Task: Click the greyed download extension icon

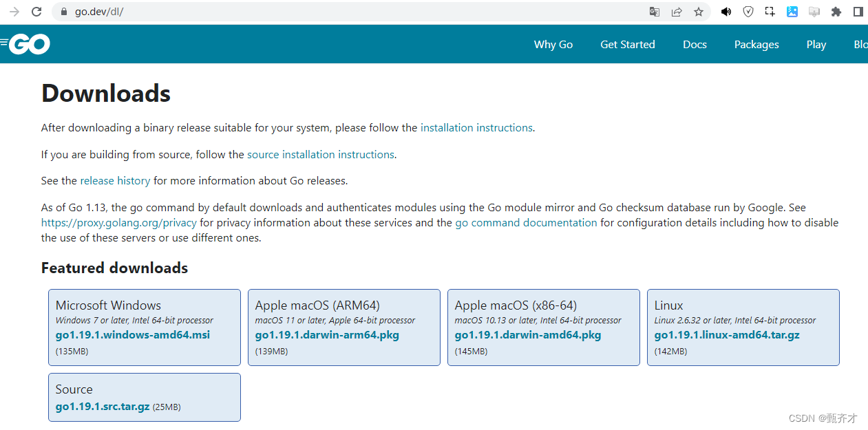Action: (x=814, y=12)
